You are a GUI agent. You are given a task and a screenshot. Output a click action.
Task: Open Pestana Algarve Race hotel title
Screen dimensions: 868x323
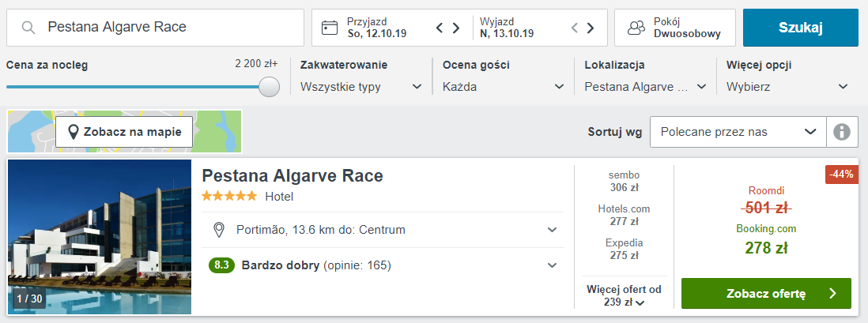click(292, 176)
